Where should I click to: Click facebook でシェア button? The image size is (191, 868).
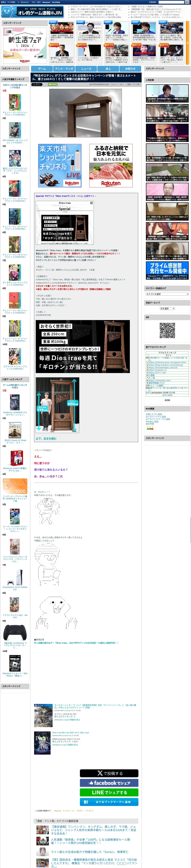109,783
